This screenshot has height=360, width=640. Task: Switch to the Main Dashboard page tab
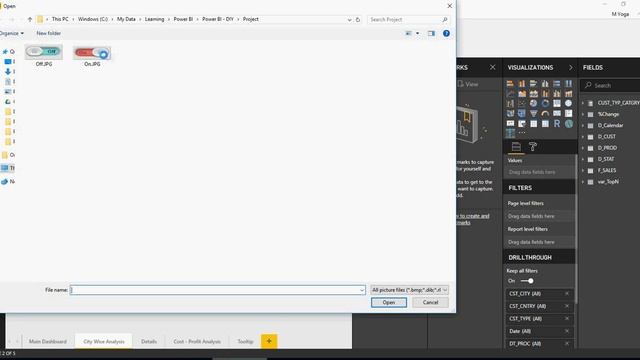click(x=48, y=341)
